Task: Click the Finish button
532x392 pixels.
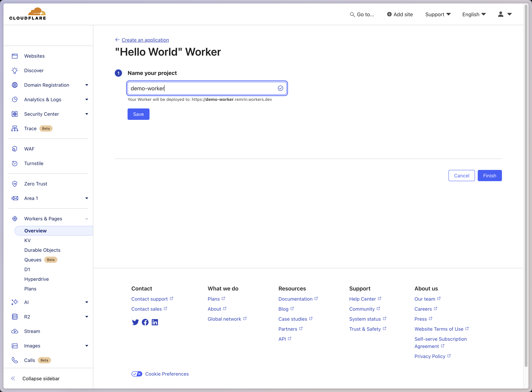Action: pyautogui.click(x=489, y=176)
